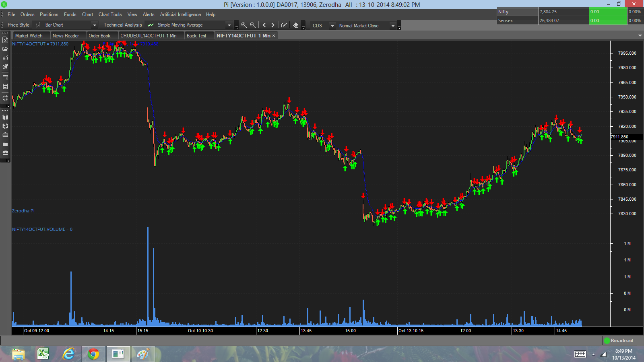Move chart right with the forward arrow
The height and width of the screenshot is (362, 644).
coord(273,25)
